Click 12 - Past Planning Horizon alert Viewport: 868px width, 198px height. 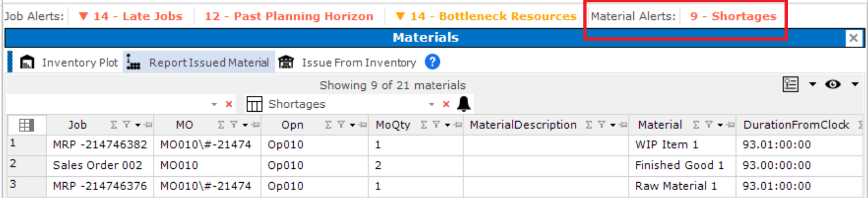[289, 16]
